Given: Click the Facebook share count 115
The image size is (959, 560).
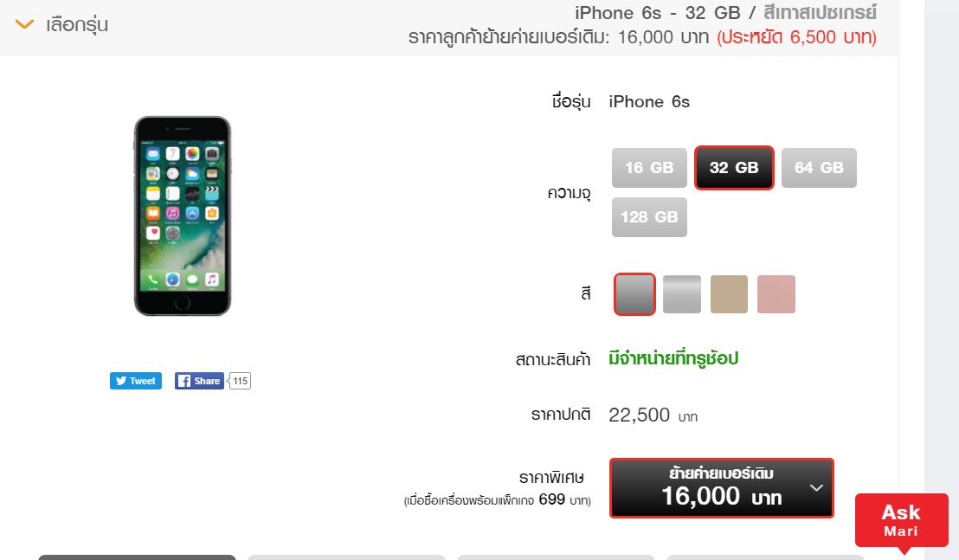Looking at the screenshot, I should click(241, 381).
